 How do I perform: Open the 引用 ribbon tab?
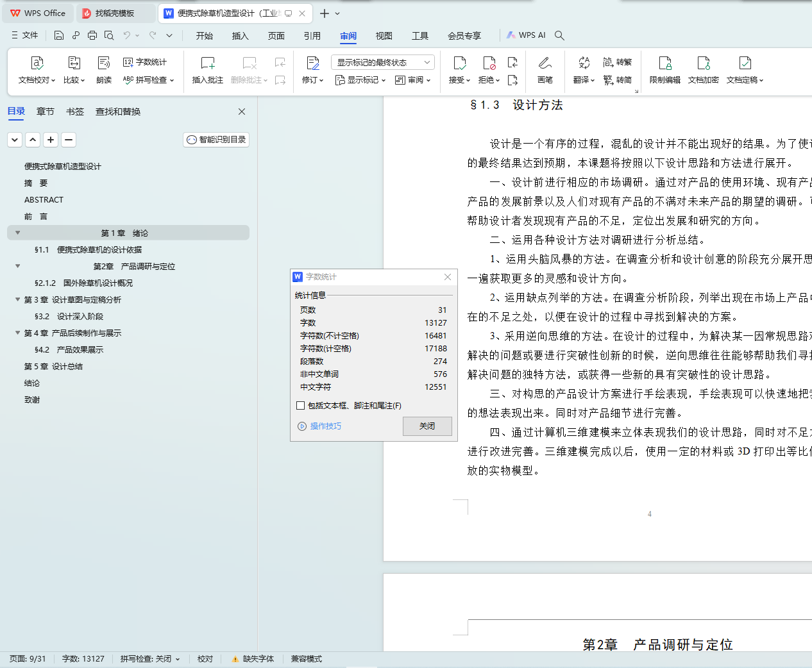coord(312,36)
